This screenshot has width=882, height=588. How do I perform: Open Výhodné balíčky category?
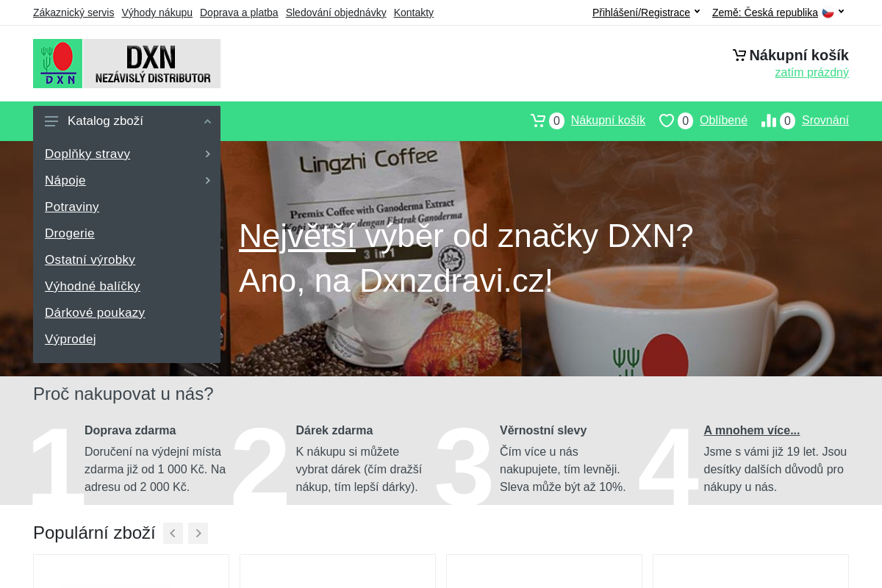pos(93,286)
